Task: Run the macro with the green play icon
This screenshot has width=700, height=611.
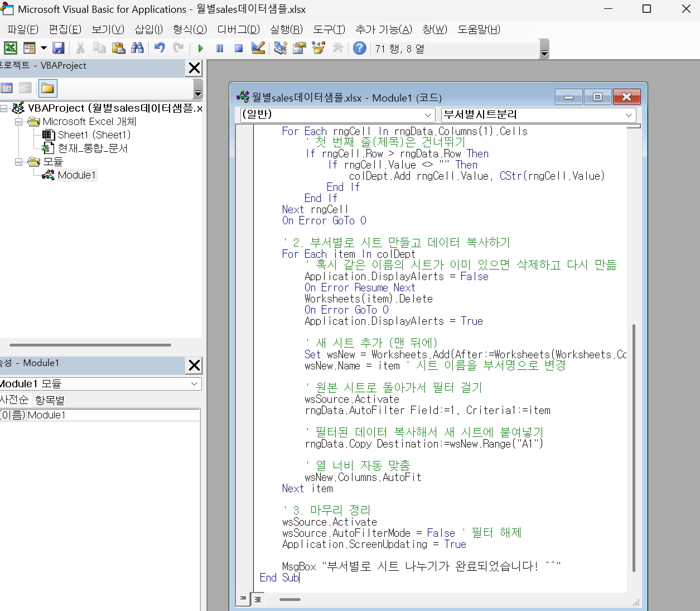Action: (201, 49)
